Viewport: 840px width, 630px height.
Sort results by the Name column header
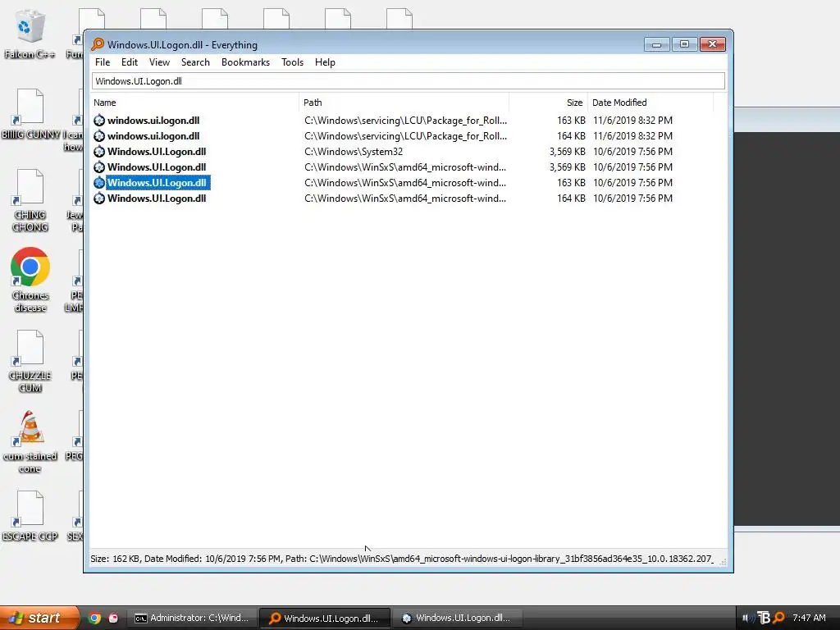pyautogui.click(x=194, y=103)
